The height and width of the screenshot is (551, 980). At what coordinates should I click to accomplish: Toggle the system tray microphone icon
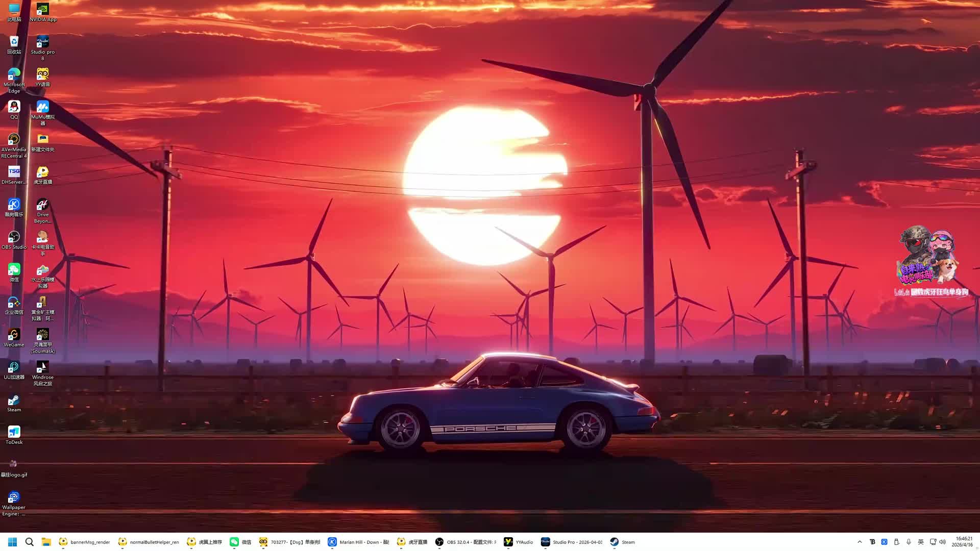(x=909, y=542)
